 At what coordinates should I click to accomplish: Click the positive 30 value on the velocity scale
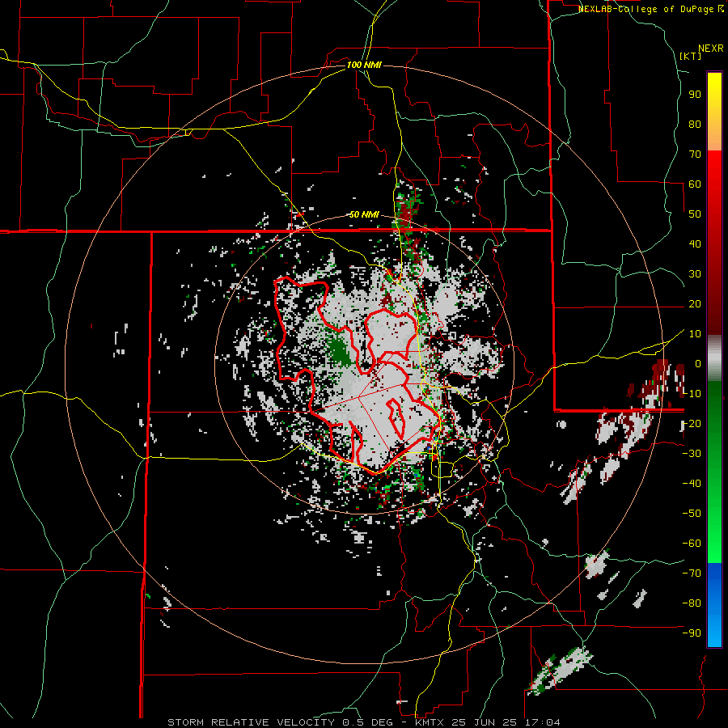coord(695,274)
